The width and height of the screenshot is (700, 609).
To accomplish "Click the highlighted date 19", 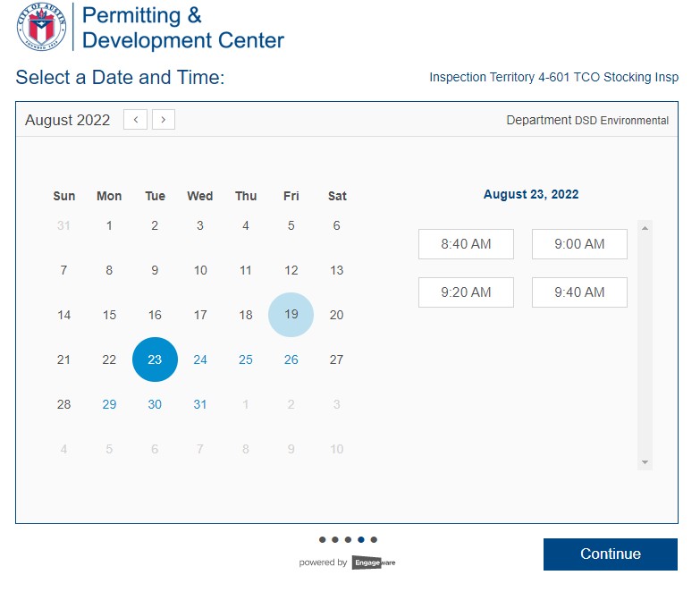I will coord(291,315).
